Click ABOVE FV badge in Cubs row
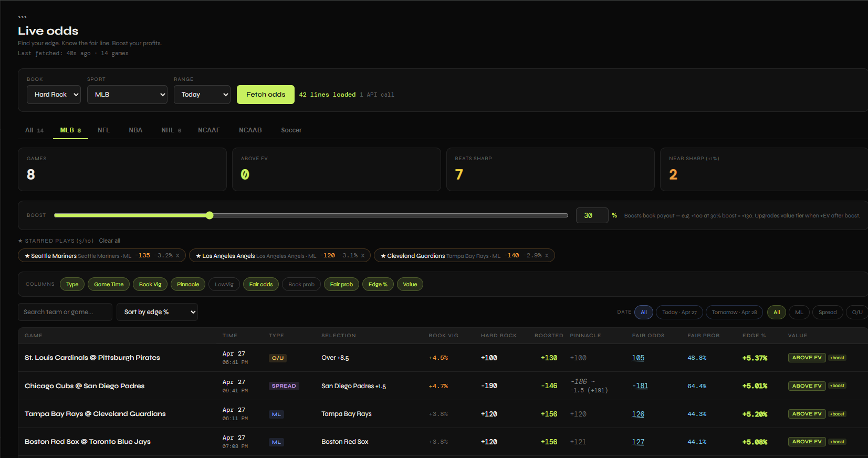Image resolution: width=868 pixels, height=458 pixels. [807, 386]
